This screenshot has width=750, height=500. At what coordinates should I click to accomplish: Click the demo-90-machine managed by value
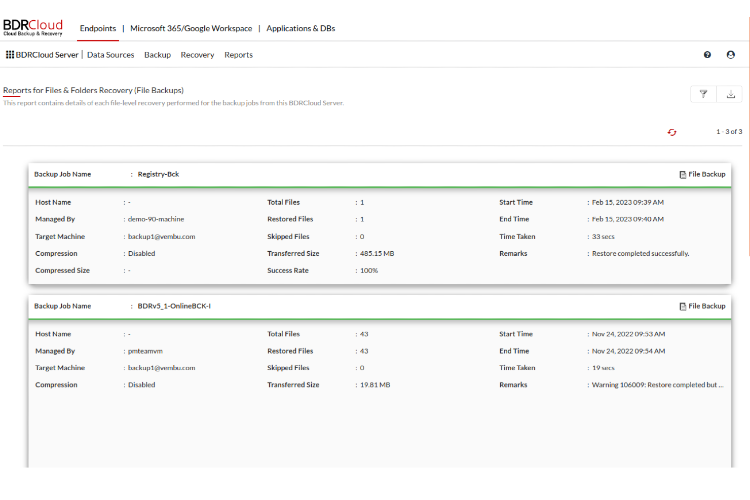pos(156,219)
